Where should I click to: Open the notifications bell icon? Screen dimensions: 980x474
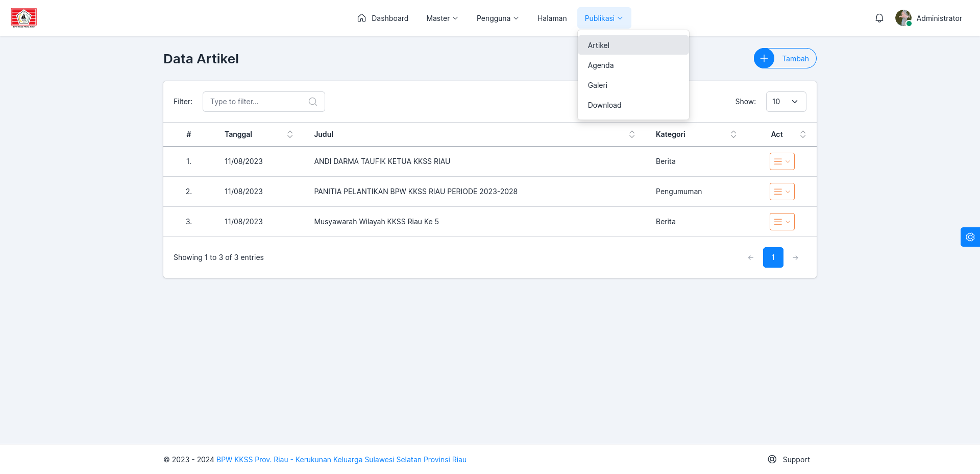[x=879, y=18]
